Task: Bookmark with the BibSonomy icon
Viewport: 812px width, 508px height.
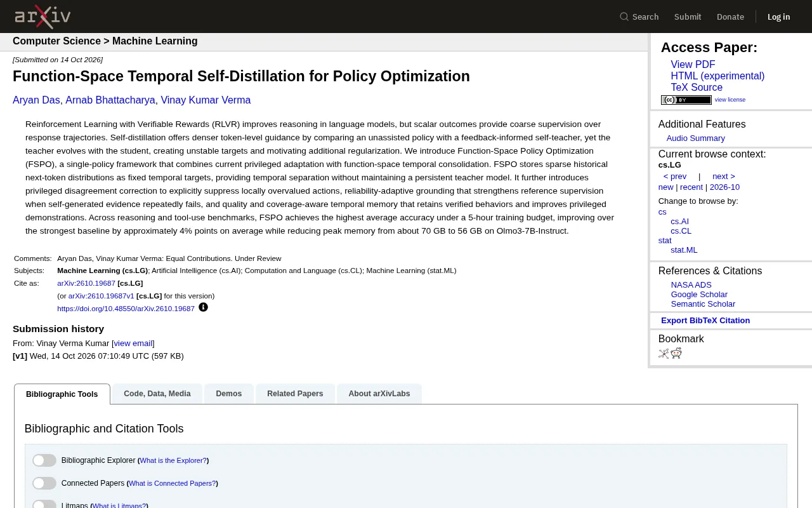Action: point(664,354)
